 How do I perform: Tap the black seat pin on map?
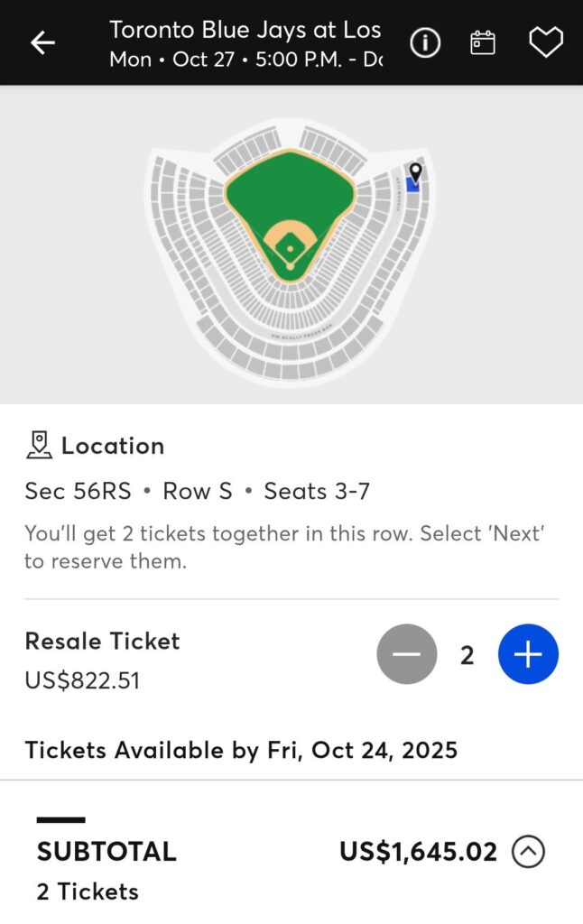[415, 171]
